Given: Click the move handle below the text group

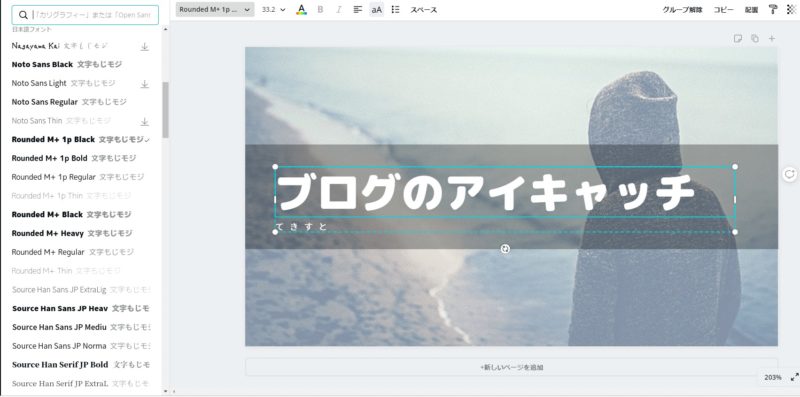Looking at the screenshot, I should [x=505, y=249].
